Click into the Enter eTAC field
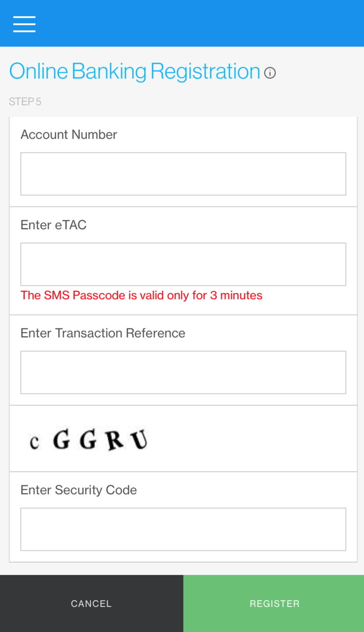 pyautogui.click(x=183, y=264)
